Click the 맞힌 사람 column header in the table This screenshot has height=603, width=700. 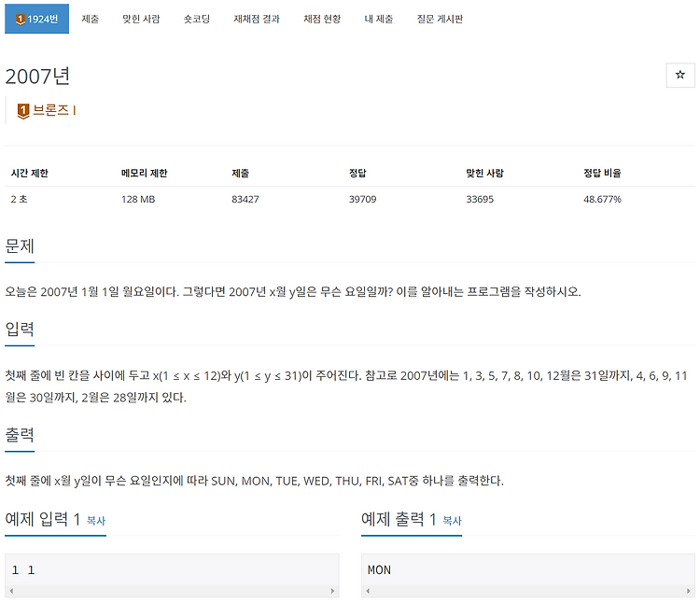[x=484, y=174]
